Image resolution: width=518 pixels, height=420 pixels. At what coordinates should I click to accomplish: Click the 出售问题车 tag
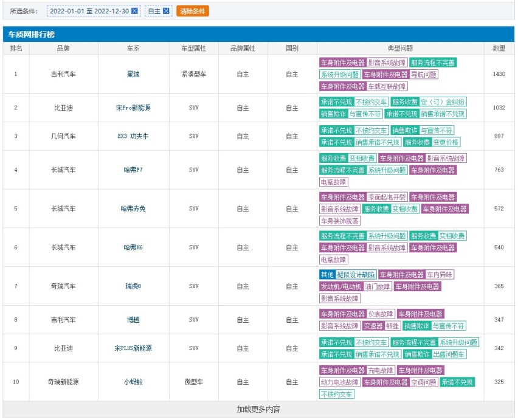[449, 354]
